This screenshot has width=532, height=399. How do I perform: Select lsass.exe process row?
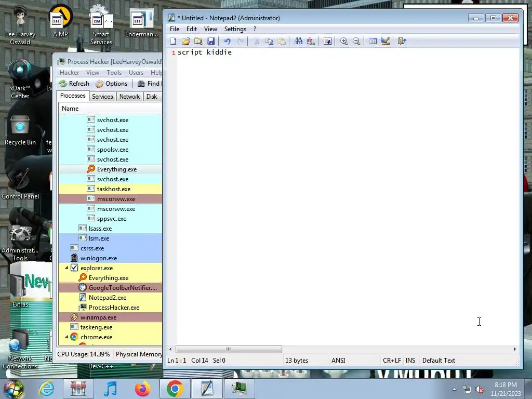[110, 229]
